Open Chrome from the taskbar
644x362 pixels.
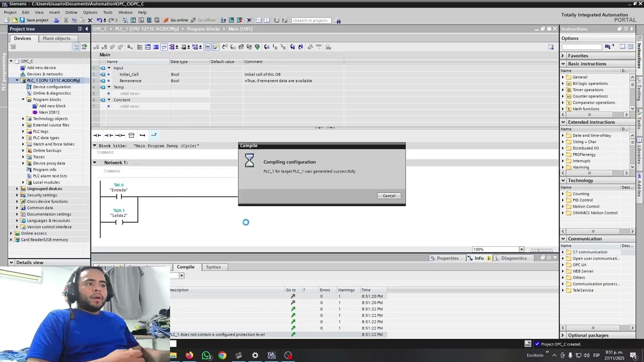tap(222, 355)
